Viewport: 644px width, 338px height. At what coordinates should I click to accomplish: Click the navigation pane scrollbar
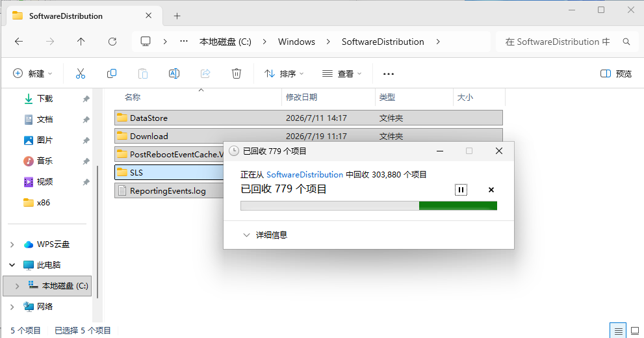click(97, 231)
